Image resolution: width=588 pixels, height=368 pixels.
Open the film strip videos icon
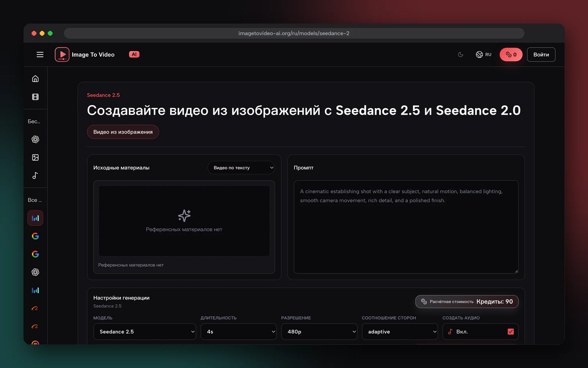click(35, 97)
